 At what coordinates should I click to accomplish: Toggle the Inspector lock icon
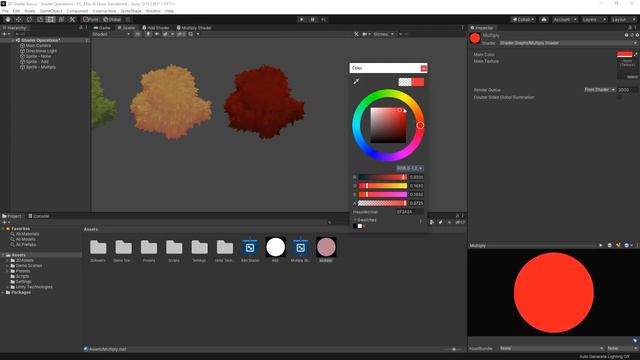[630, 28]
